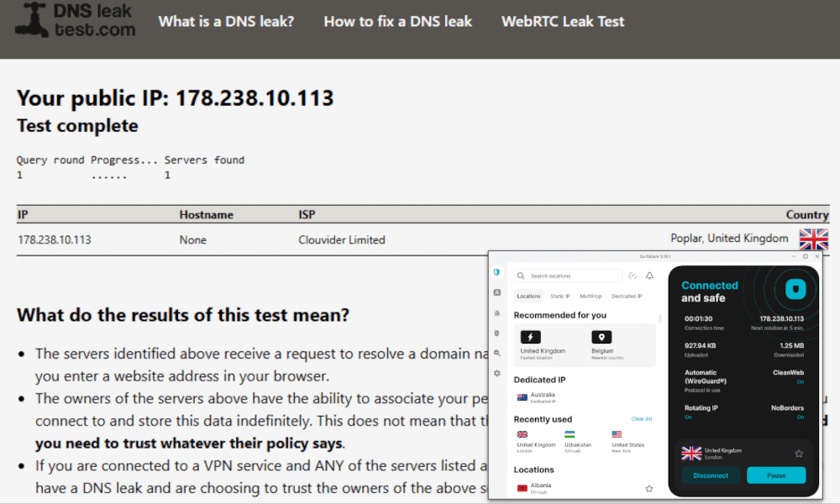Image resolution: width=840 pixels, height=504 pixels.
Task: Open the Surfshark Search sidebar icon
Action: point(496,353)
